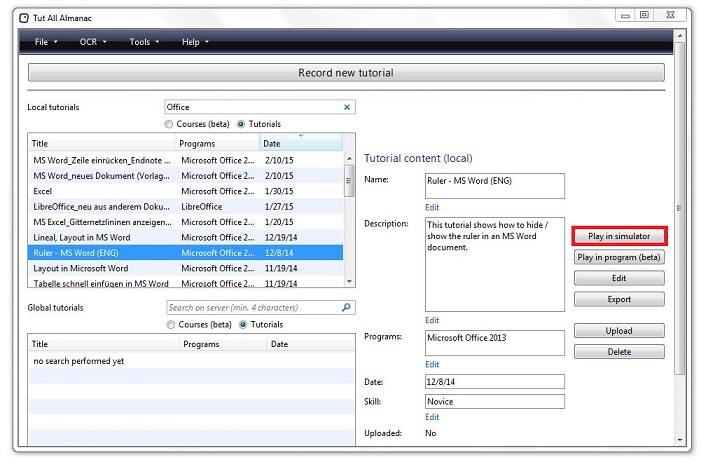This screenshot has width=701, height=462.
Task: Expand the Tools menu dropdown
Action: (144, 42)
